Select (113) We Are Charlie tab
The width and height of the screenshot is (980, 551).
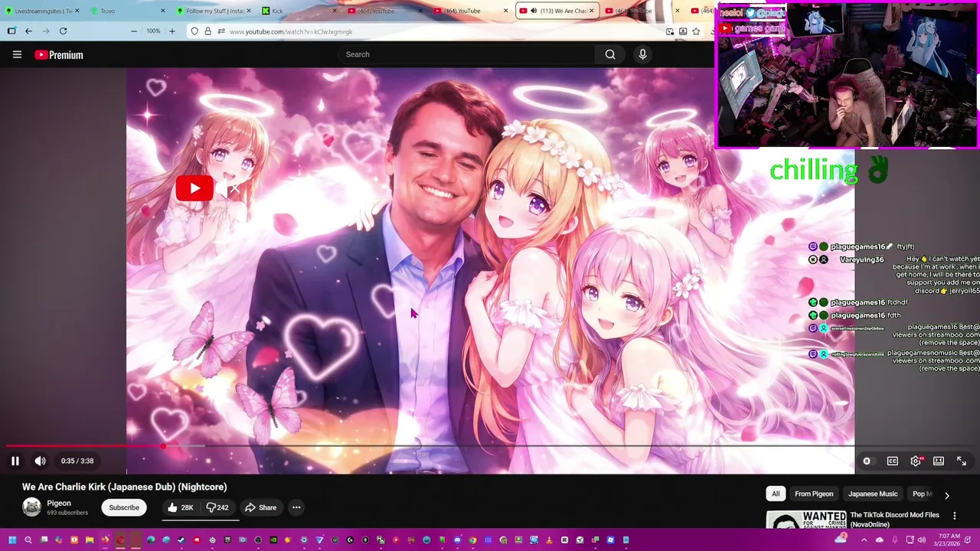[x=557, y=11]
